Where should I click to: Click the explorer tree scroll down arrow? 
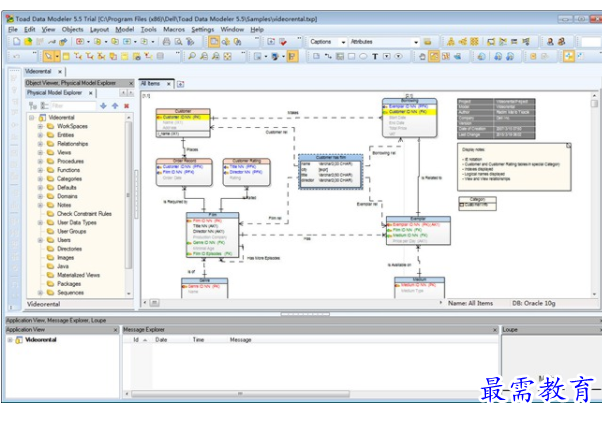pyautogui.click(x=129, y=294)
